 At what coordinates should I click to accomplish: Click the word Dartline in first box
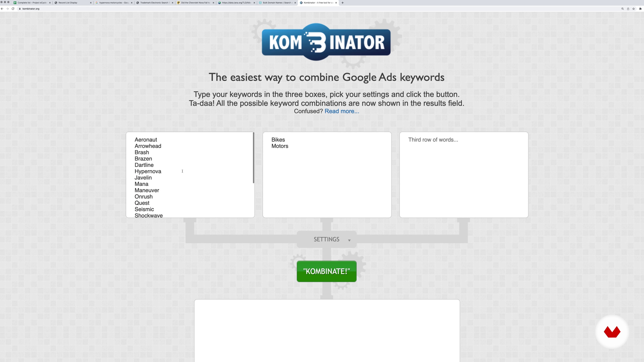click(x=144, y=165)
